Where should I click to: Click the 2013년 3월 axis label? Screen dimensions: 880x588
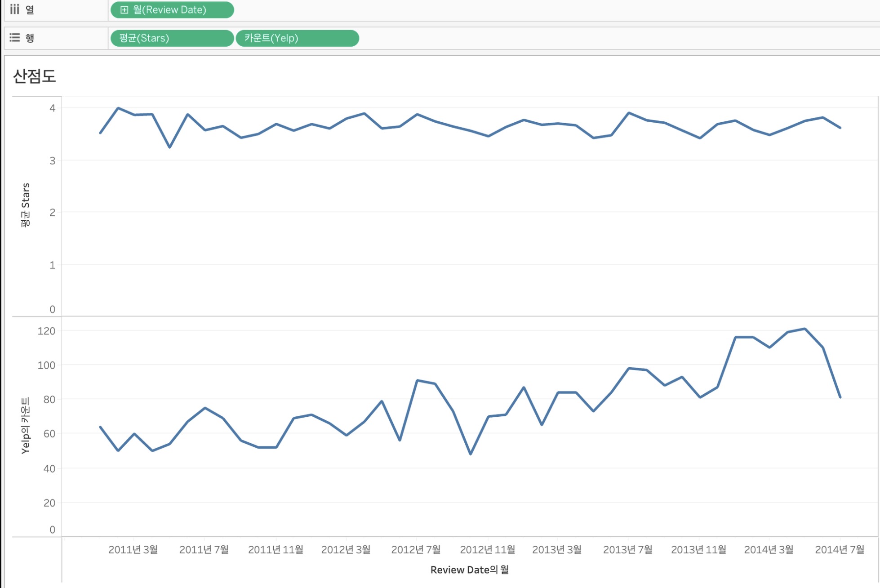pyautogui.click(x=557, y=549)
